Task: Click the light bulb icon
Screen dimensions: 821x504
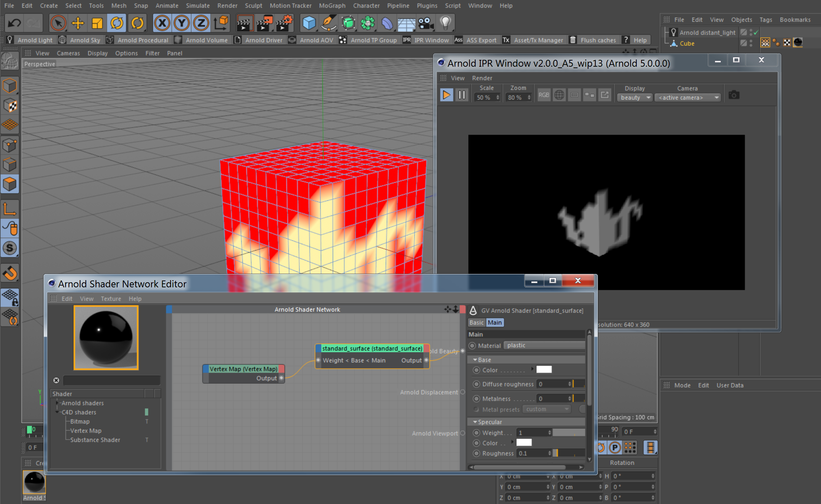Action: coord(446,23)
